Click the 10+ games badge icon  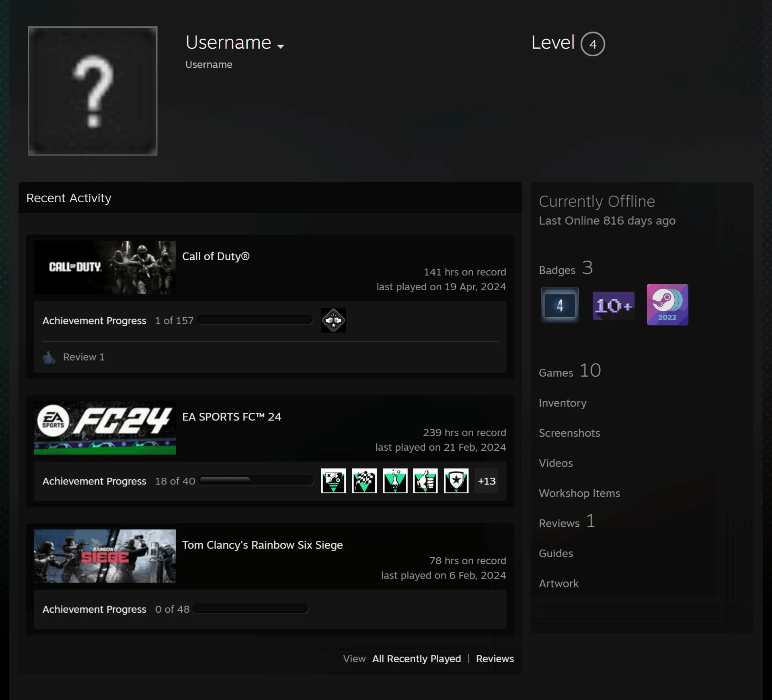(614, 306)
